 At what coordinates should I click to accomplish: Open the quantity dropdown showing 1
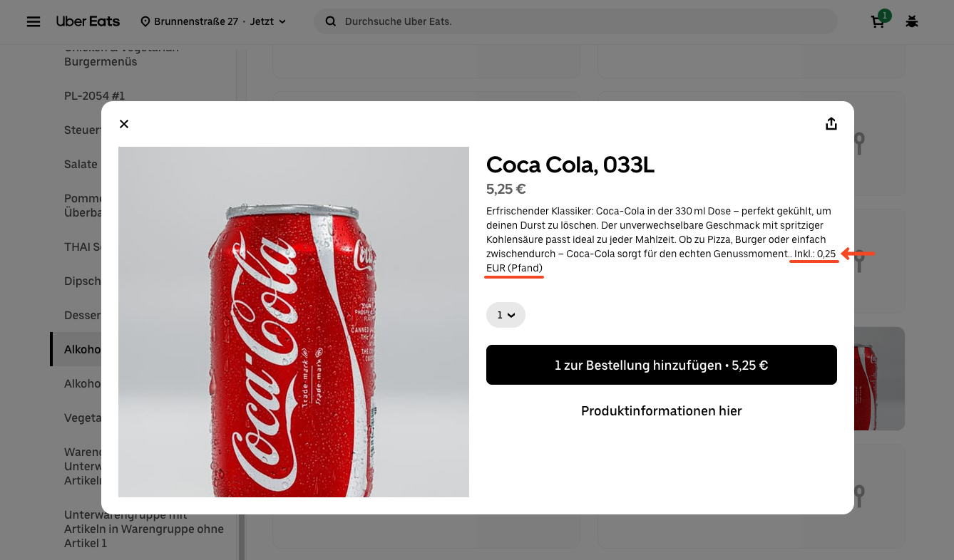tap(506, 315)
